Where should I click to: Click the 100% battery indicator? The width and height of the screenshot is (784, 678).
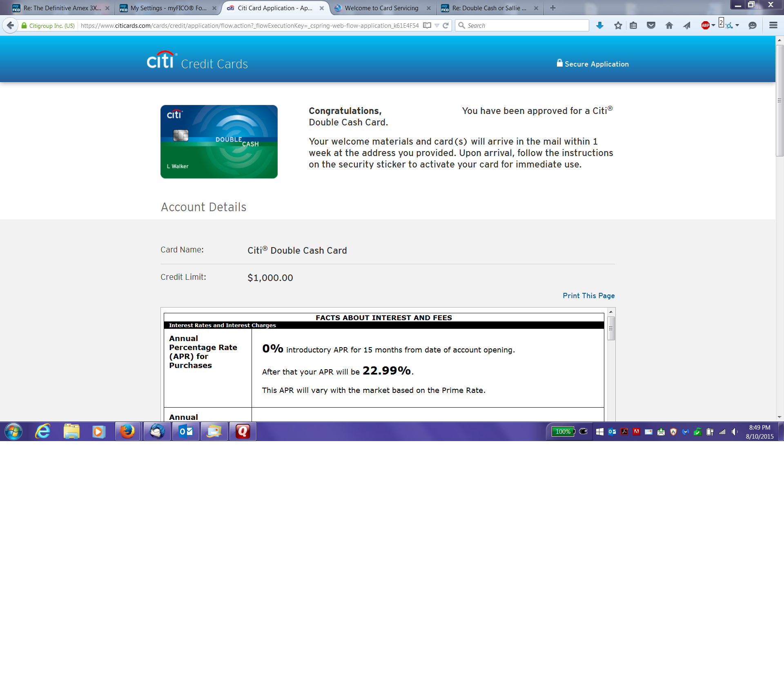pyautogui.click(x=563, y=431)
